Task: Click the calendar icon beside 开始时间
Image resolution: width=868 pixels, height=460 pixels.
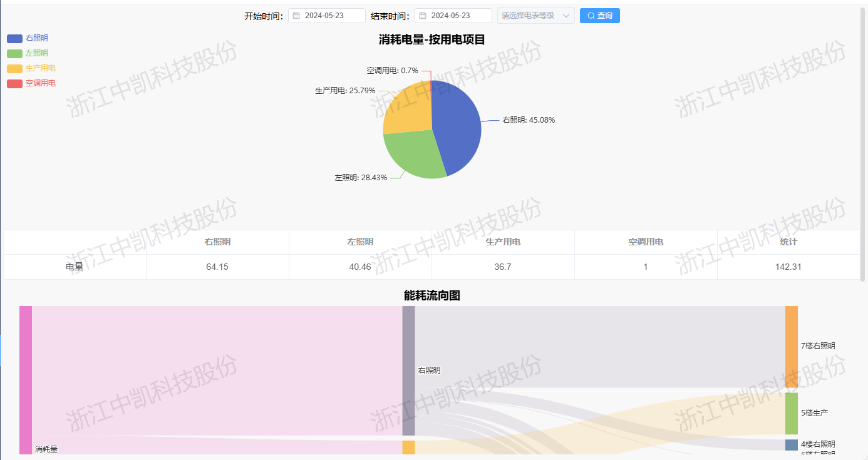Action: (x=296, y=15)
